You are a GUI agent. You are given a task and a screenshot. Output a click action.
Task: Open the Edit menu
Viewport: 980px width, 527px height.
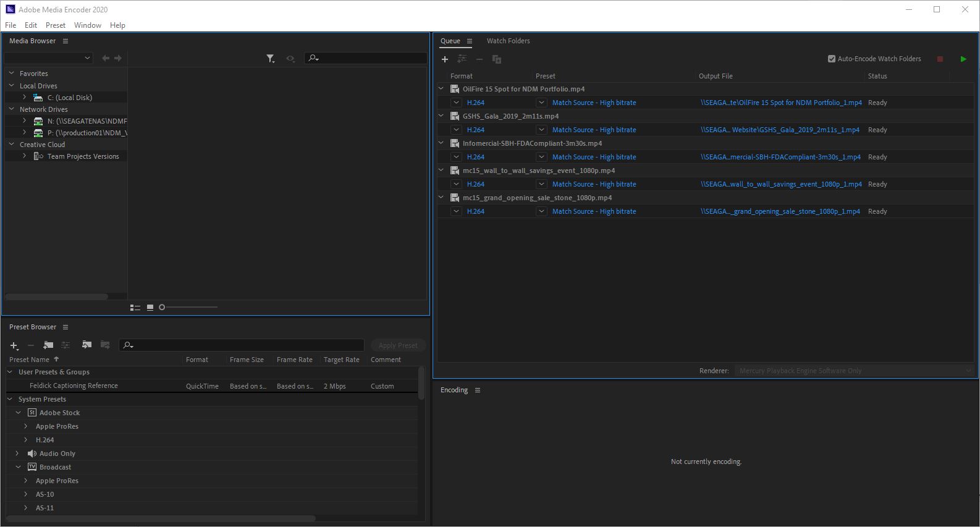(31, 25)
